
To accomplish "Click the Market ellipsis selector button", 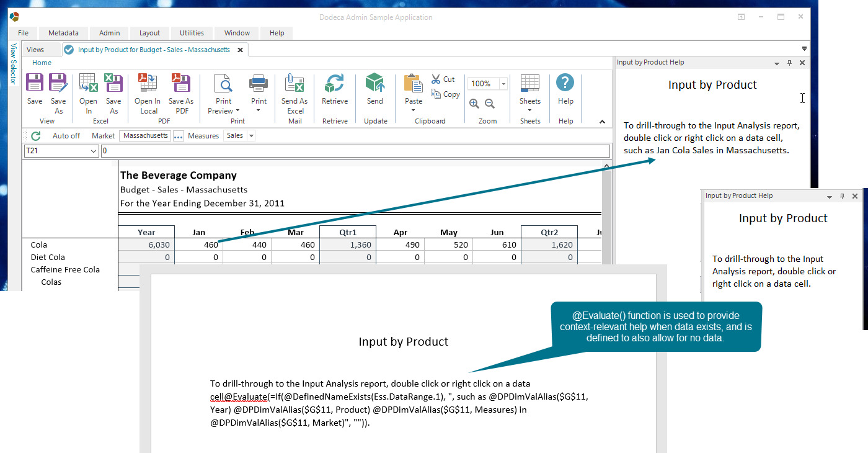I will (179, 136).
